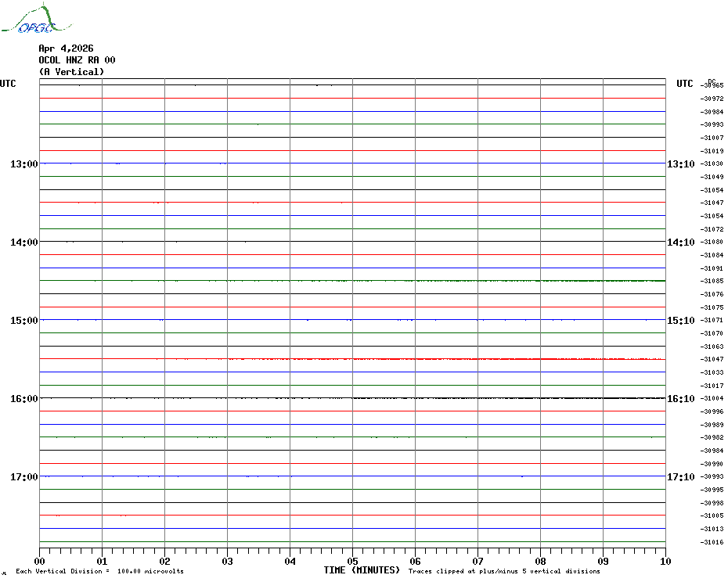Select the 17:00 hour label on the left

[x=24, y=477]
